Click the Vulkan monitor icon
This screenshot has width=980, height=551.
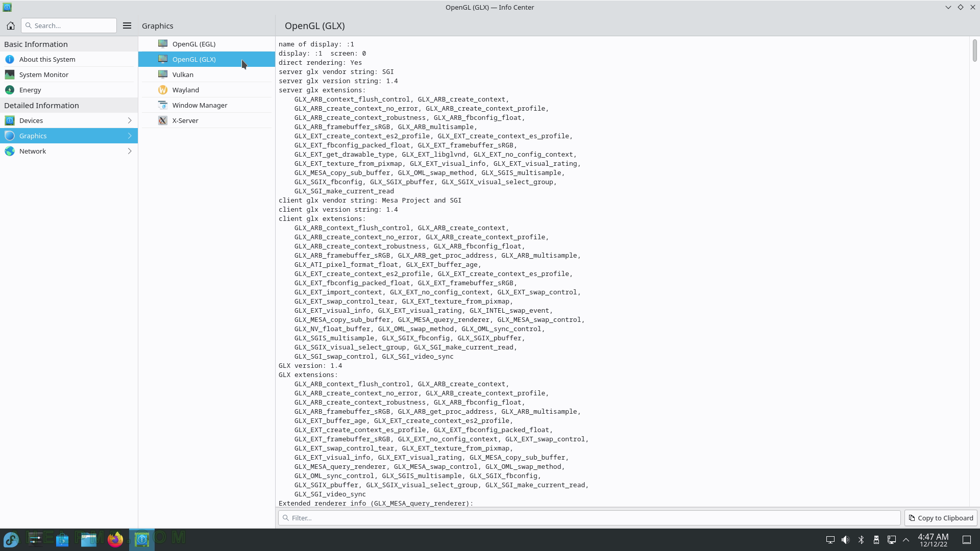tap(163, 74)
